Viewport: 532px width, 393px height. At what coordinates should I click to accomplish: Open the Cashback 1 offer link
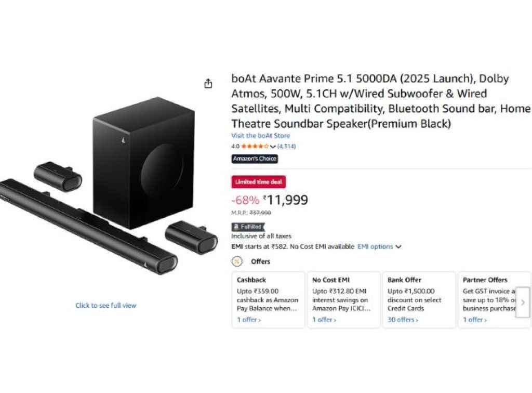(x=249, y=320)
